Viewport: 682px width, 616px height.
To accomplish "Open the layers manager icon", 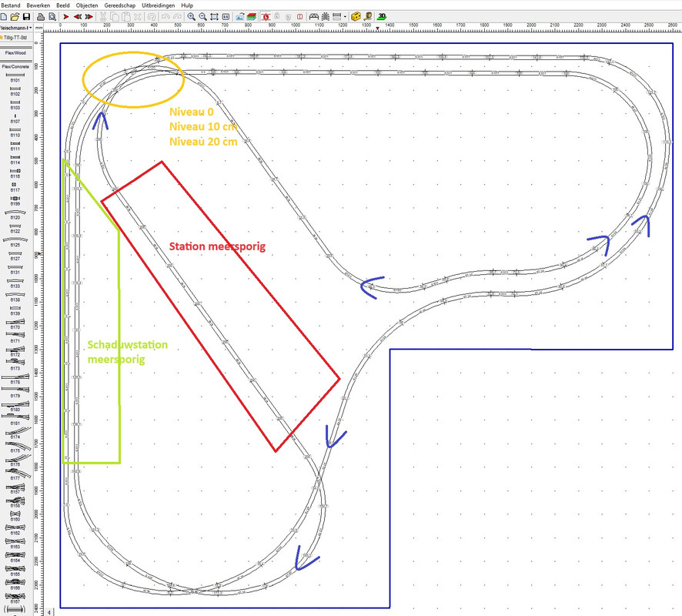I will [252, 17].
